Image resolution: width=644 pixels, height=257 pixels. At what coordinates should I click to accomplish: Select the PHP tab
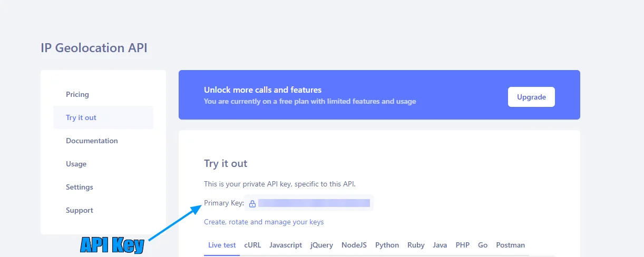click(x=463, y=245)
